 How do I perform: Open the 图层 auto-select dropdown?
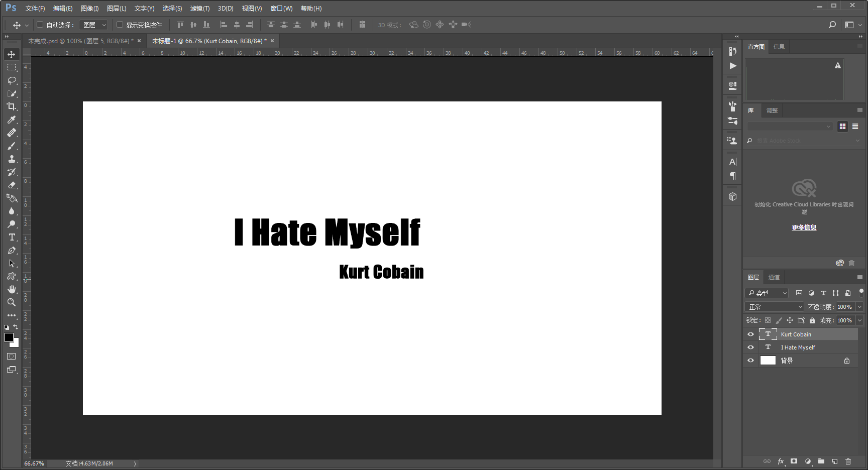(93, 25)
